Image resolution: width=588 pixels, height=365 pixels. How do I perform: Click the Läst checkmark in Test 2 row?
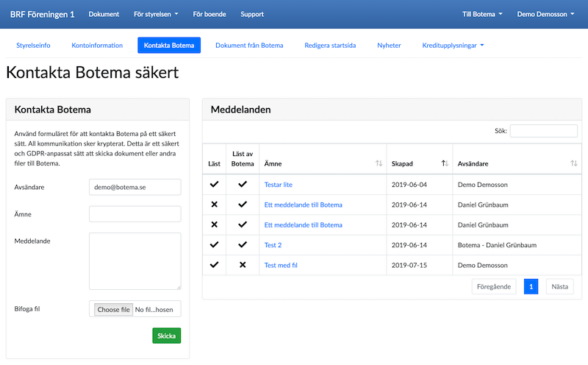coord(214,245)
